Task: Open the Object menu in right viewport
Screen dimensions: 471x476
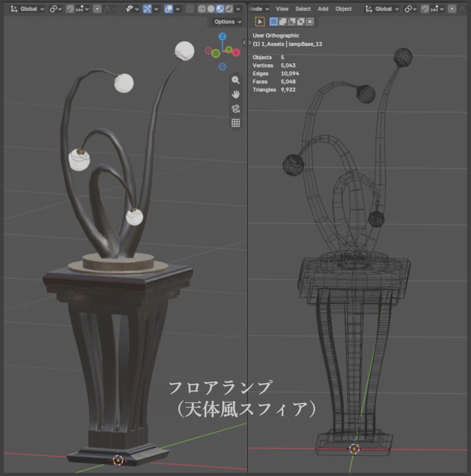Action: (344, 9)
